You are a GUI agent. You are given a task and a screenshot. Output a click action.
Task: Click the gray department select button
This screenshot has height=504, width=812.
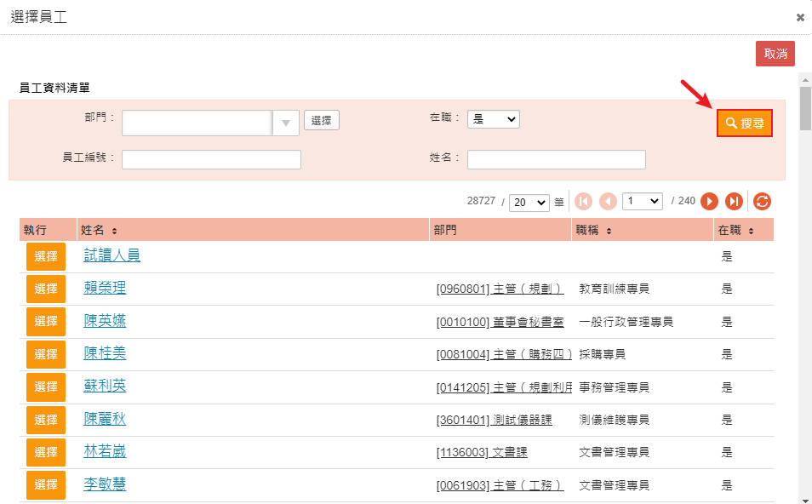tap(321, 120)
